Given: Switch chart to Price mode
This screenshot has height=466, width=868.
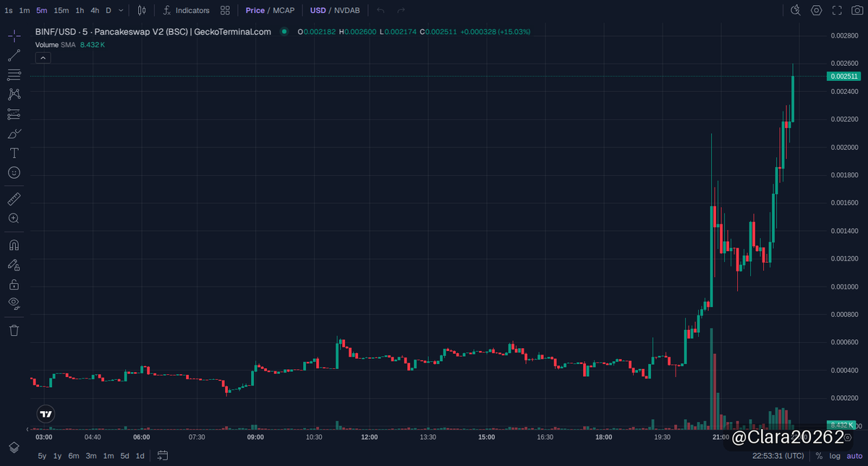Looking at the screenshot, I should point(255,10).
